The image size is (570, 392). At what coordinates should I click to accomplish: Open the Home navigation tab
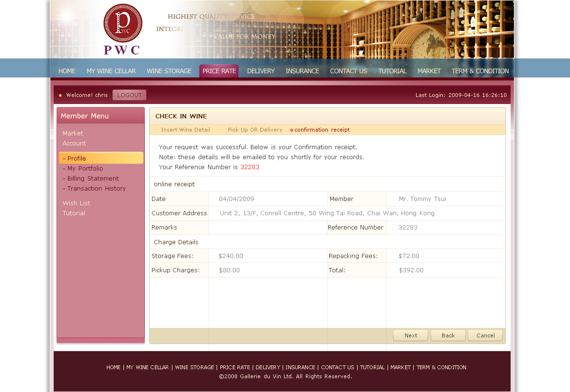pyautogui.click(x=67, y=71)
